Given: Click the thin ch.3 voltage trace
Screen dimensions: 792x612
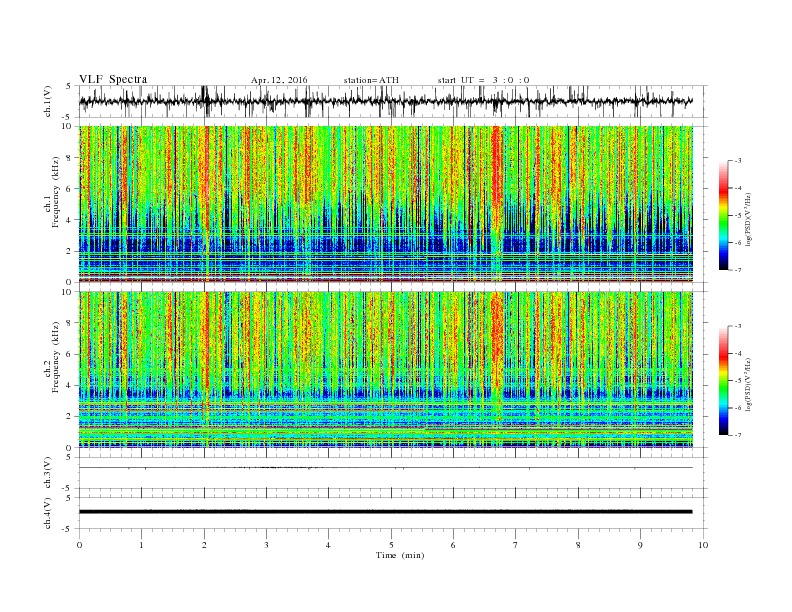Looking at the screenshot, I should (385, 468).
